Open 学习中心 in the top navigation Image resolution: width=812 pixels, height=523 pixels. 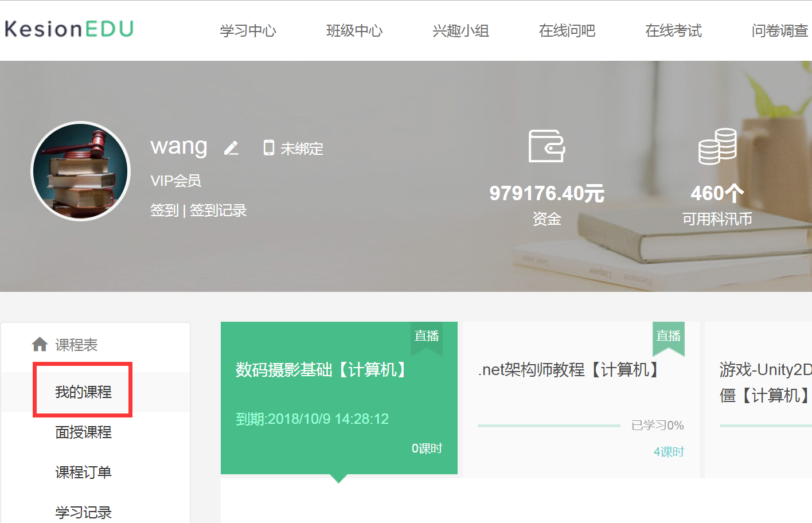click(248, 30)
